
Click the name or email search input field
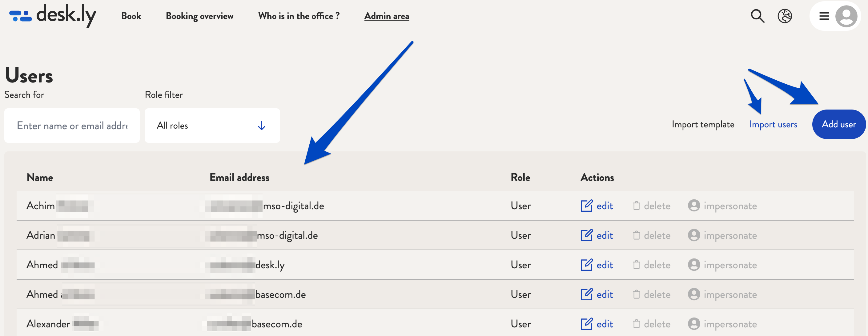pos(73,125)
